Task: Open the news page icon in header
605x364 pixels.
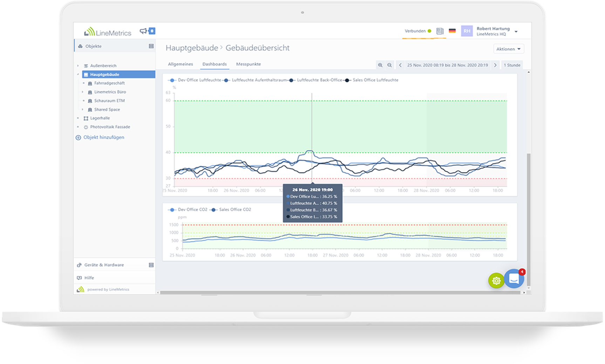Action: (x=440, y=31)
